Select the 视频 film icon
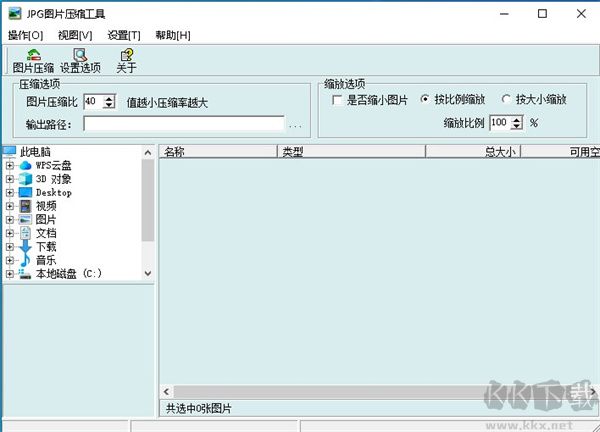The height and width of the screenshot is (432, 600). [x=25, y=206]
